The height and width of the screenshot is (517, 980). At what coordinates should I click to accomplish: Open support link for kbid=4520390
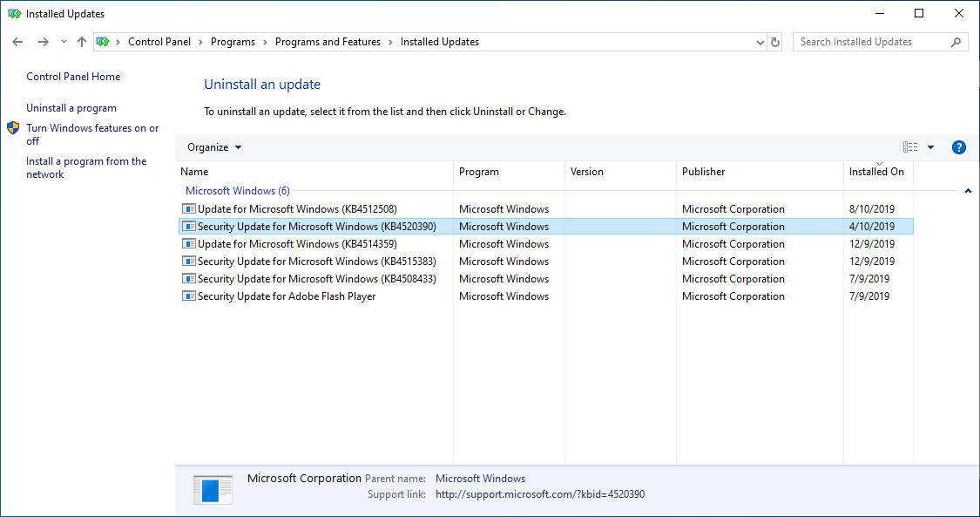tap(540, 494)
